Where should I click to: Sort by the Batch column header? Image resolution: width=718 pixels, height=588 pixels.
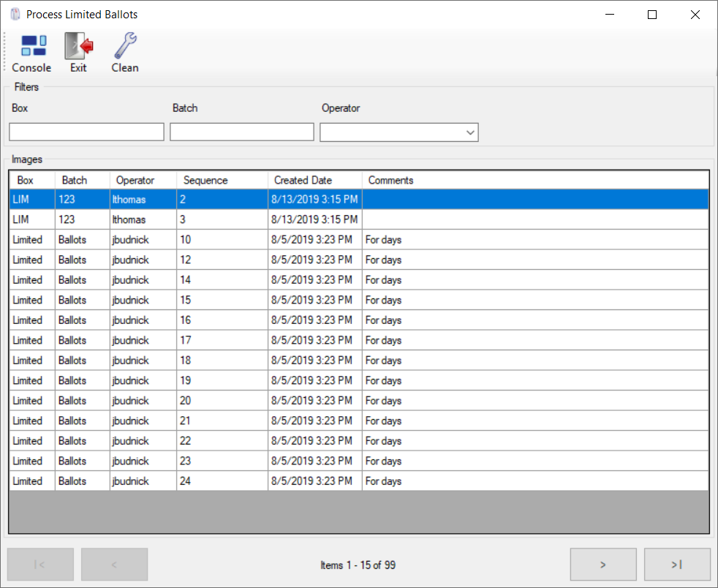tap(83, 181)
